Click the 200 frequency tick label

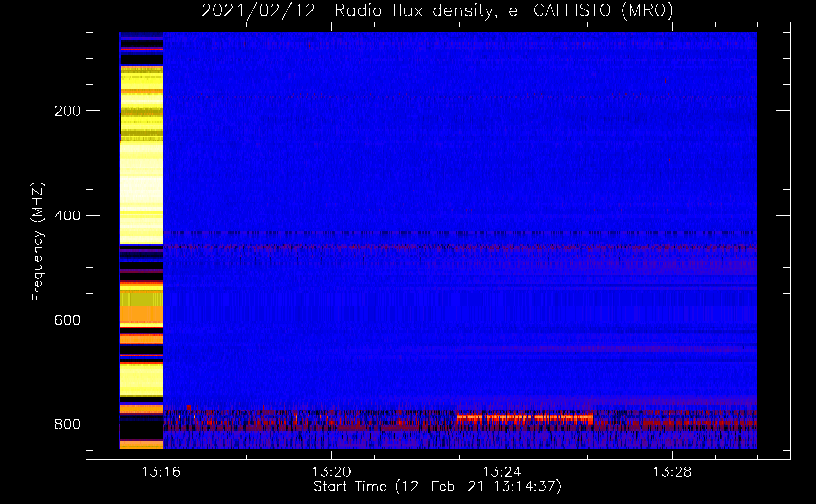point(68,111)
